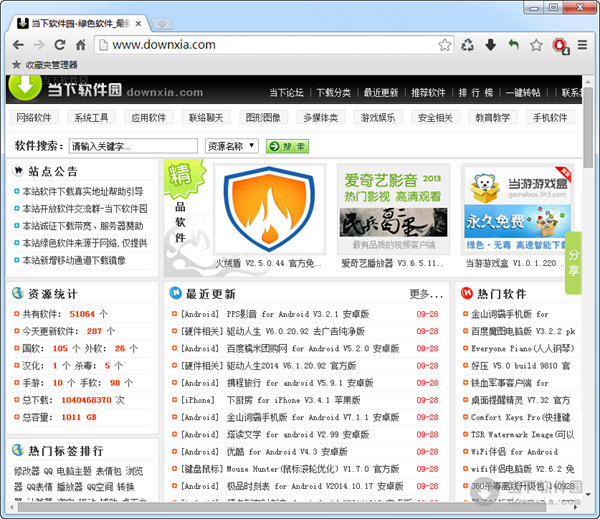
Task: Open notice 本站开放软件交流群
Action: pyautogui.click(x=85, y=209)
